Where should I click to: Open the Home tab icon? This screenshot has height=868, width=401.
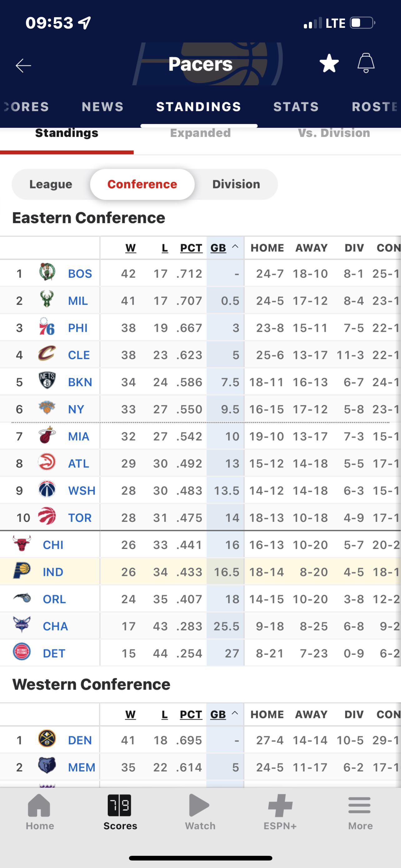click(39, 805)
